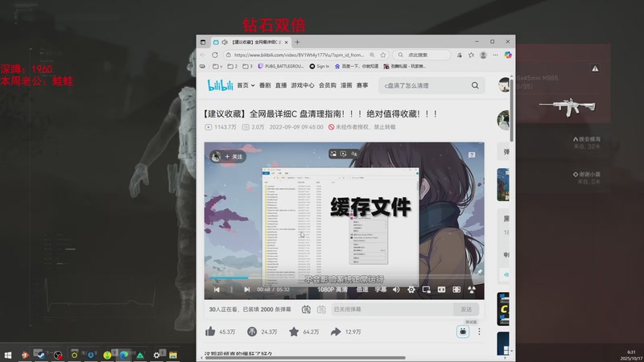Open bookmark folder labeled 2
The width and height of the screenshot is (644, 362).
(x=233, y=66)
